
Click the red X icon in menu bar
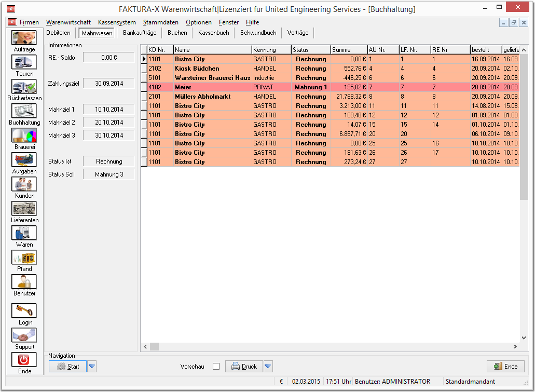coord(12,22)
